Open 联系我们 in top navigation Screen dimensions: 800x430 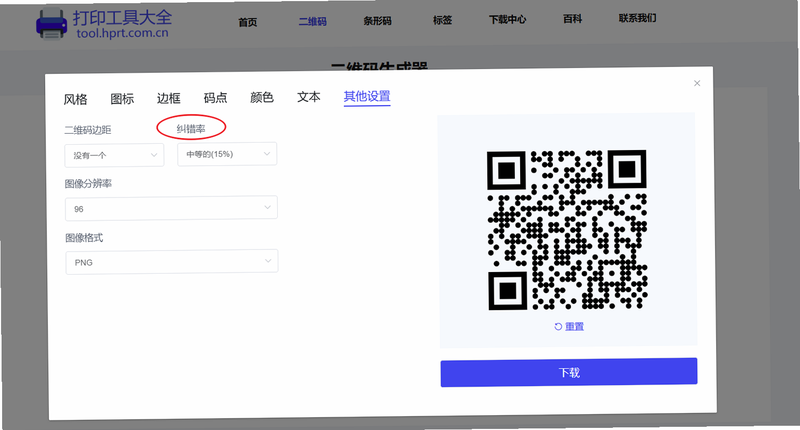tap(637, 18)
